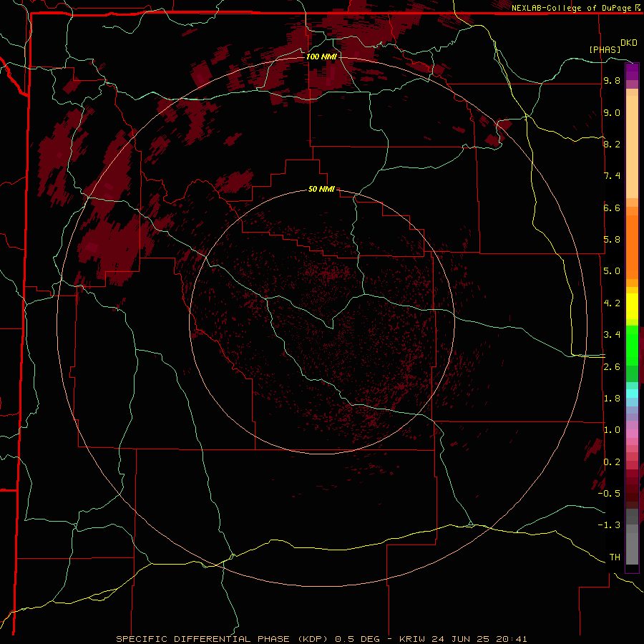
Task: Click the 100 NMI range ring label
Action: tap(321, 57)
